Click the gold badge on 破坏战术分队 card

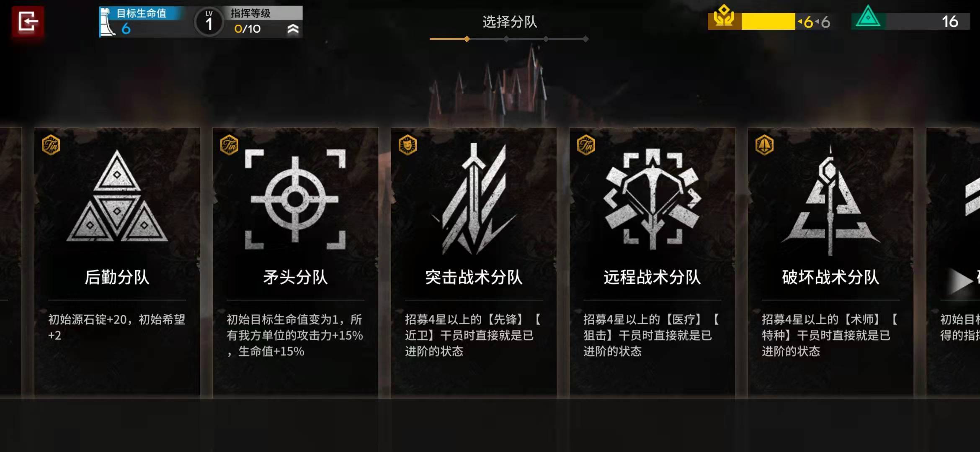[764, 145]
